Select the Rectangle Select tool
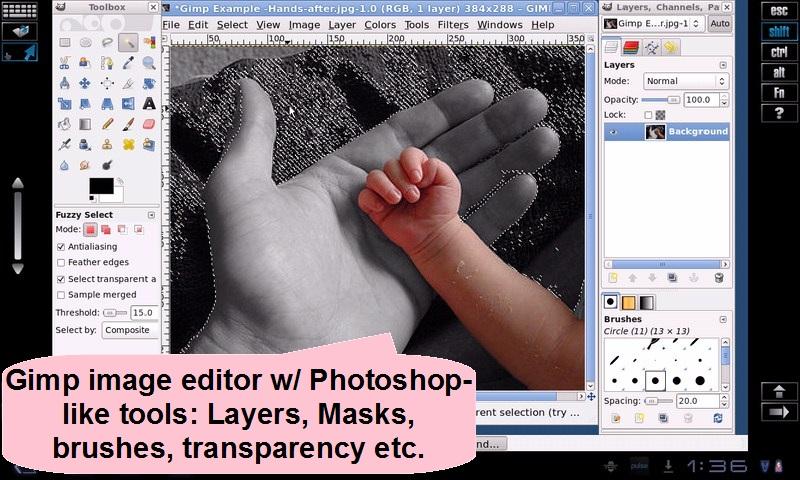The image size is (800, 480). pos(64,42)
